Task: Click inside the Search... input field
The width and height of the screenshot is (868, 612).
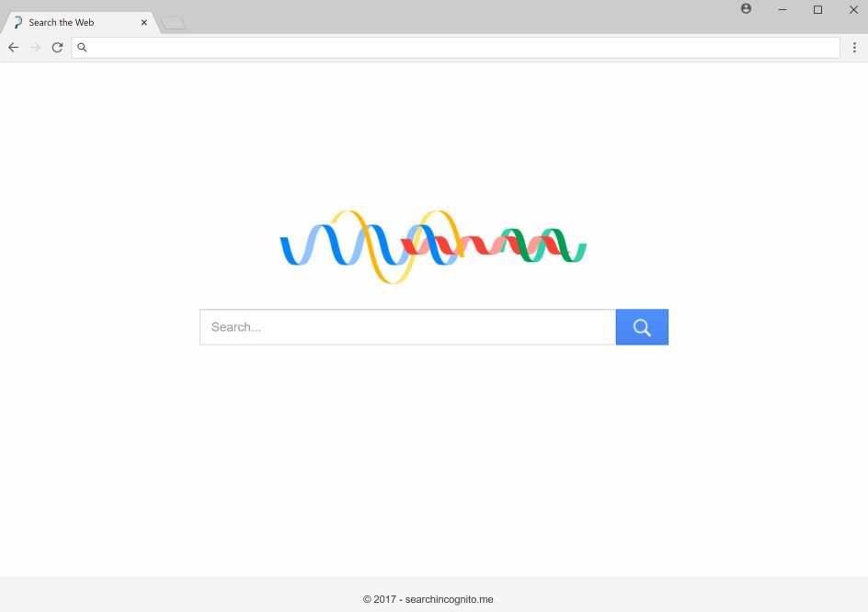Action: [x=407, y=327]
